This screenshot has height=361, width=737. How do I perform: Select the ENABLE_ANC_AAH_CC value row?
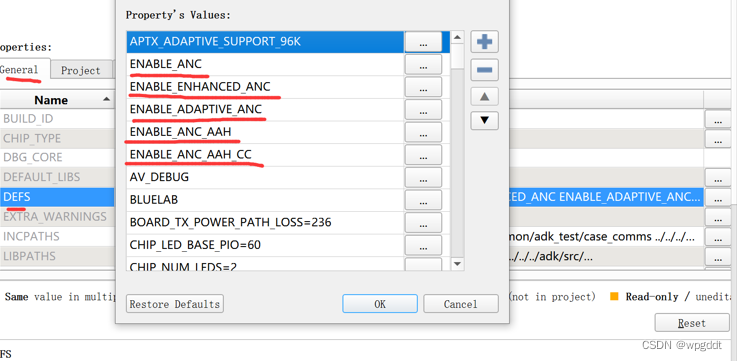[266, 155]
